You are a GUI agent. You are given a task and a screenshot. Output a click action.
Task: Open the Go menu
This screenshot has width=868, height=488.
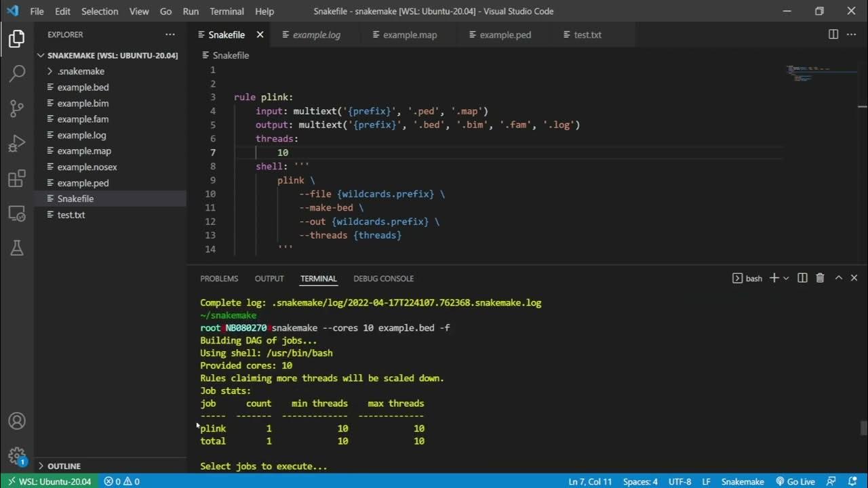165,12
